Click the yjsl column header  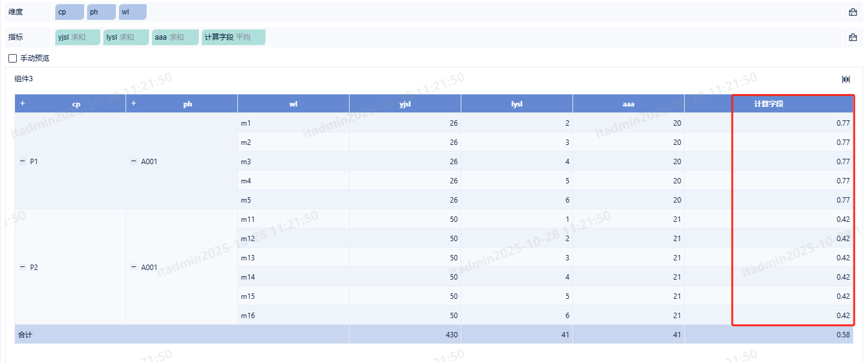(x=405, y=104)
